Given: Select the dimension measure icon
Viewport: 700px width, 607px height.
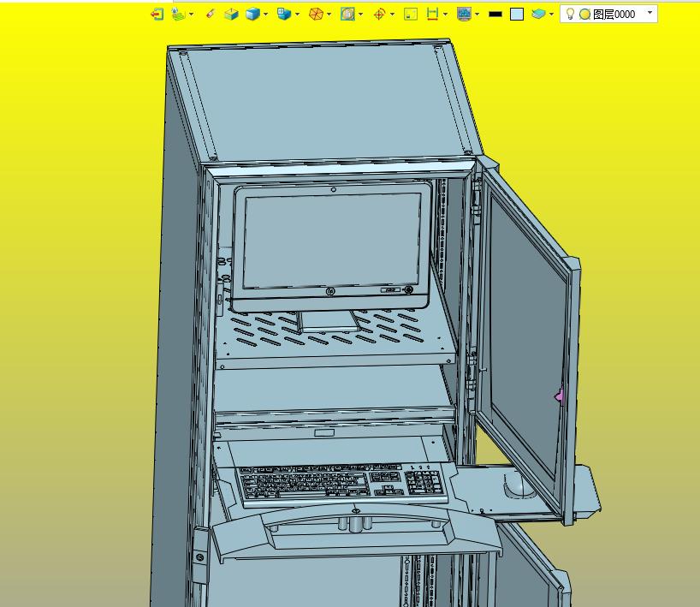Looking at the screenshot, I should (x=432, y=15).
